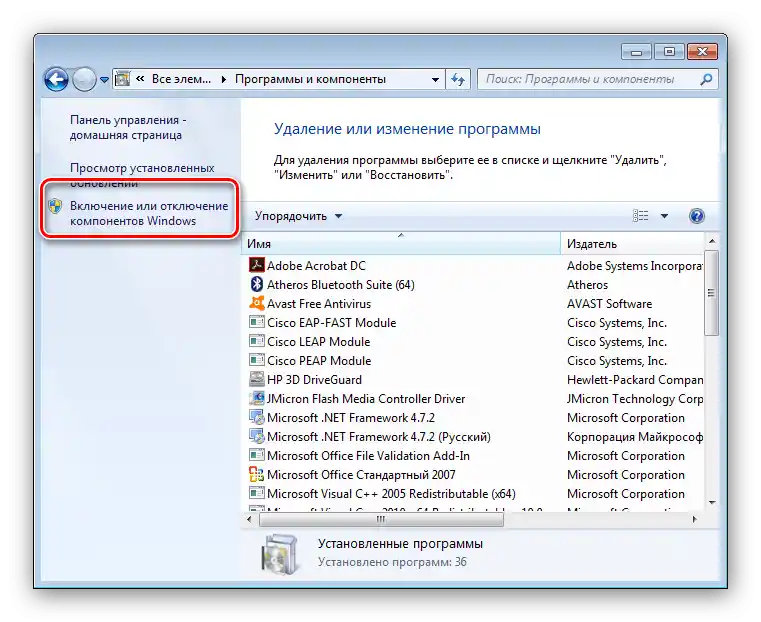
Task: Open the 'Упорядочить' menu
Action: click(x=298, y=216)
